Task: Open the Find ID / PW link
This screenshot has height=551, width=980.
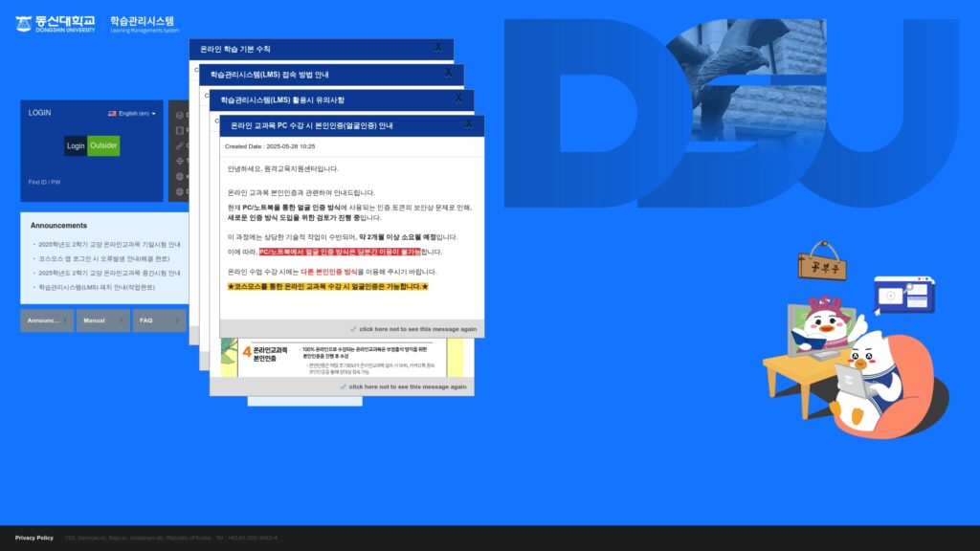Action: 44,182
